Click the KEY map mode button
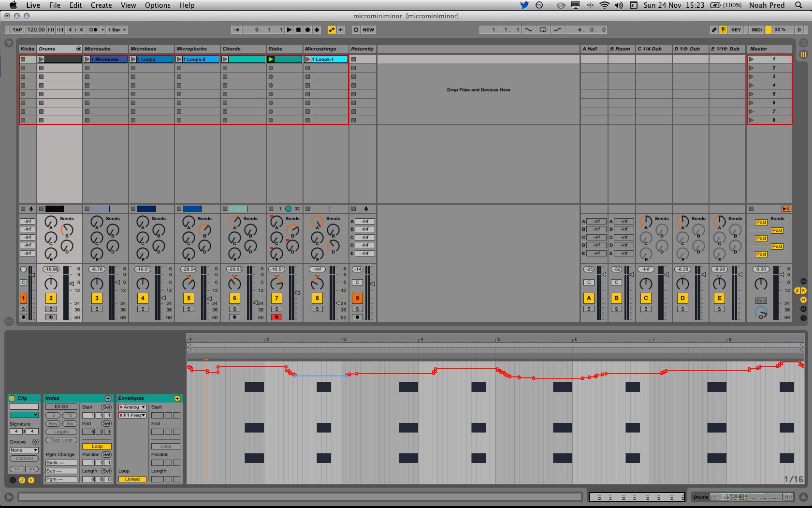The height and width of the screenshot is (508, 812). (736, 30)
